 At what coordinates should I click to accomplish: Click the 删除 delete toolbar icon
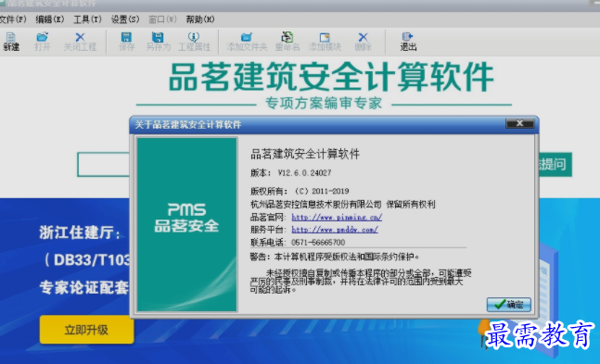click(x=363, y=42)
